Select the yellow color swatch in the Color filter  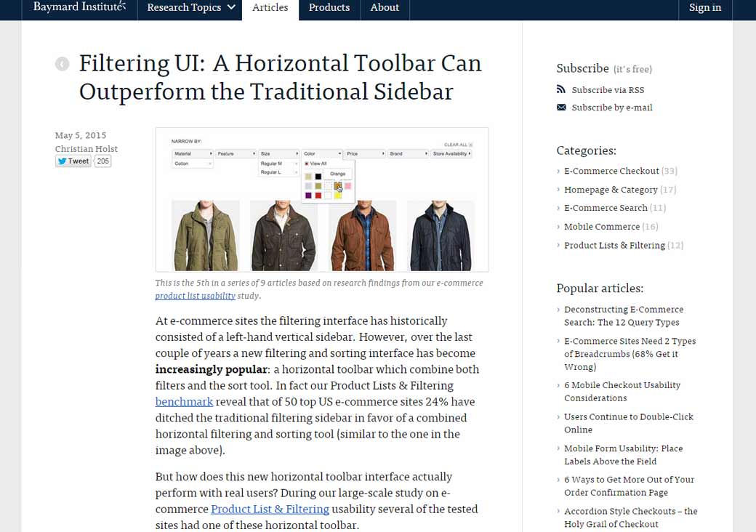(x=337, y=195)
